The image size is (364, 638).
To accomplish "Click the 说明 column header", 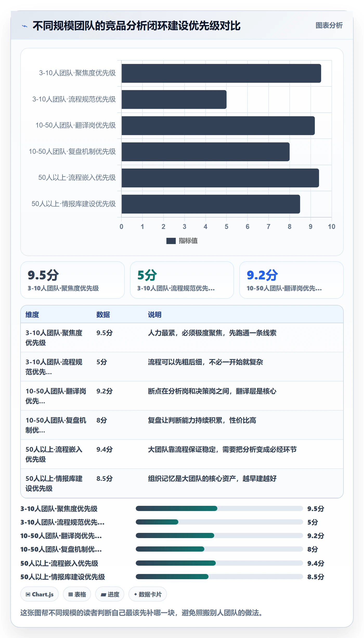I will pyautogui.click(x=155, y=315).
